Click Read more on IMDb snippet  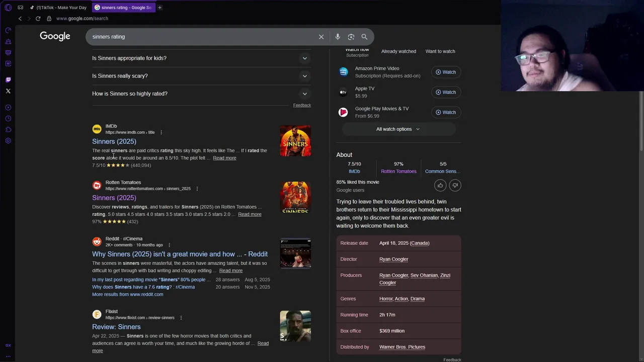tap(224, 158)
